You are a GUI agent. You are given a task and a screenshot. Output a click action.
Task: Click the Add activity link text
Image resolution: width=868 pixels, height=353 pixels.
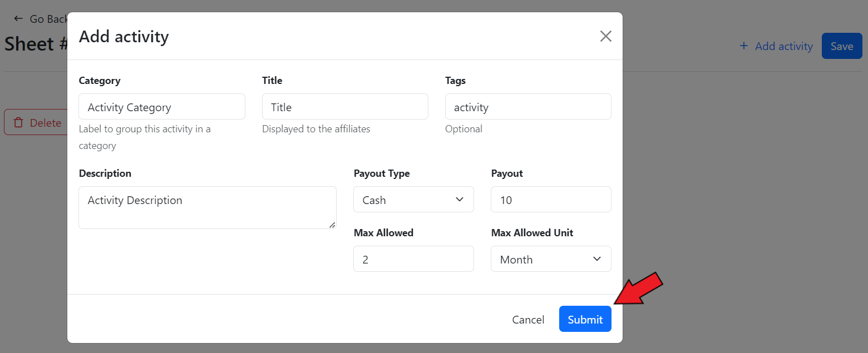tap(783, 46)
